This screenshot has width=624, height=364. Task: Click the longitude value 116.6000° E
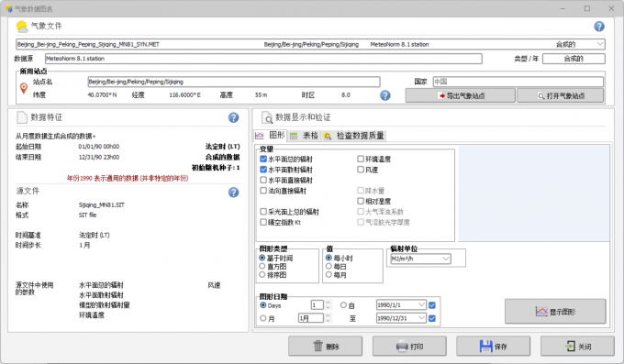[x=184, y=95]
